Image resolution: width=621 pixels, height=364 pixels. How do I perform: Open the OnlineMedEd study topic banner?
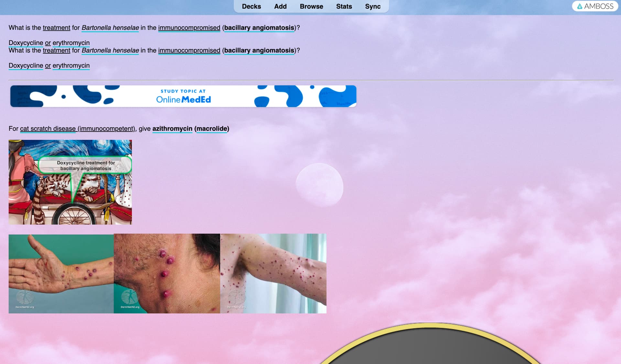(x=183, y=96)
